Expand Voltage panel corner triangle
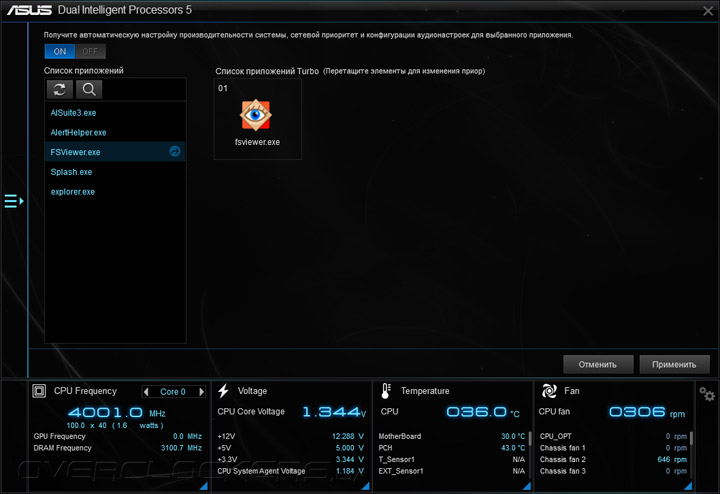The width and height of the screenshot is (720, 494). pyautogui.click(x=366, y=486)
